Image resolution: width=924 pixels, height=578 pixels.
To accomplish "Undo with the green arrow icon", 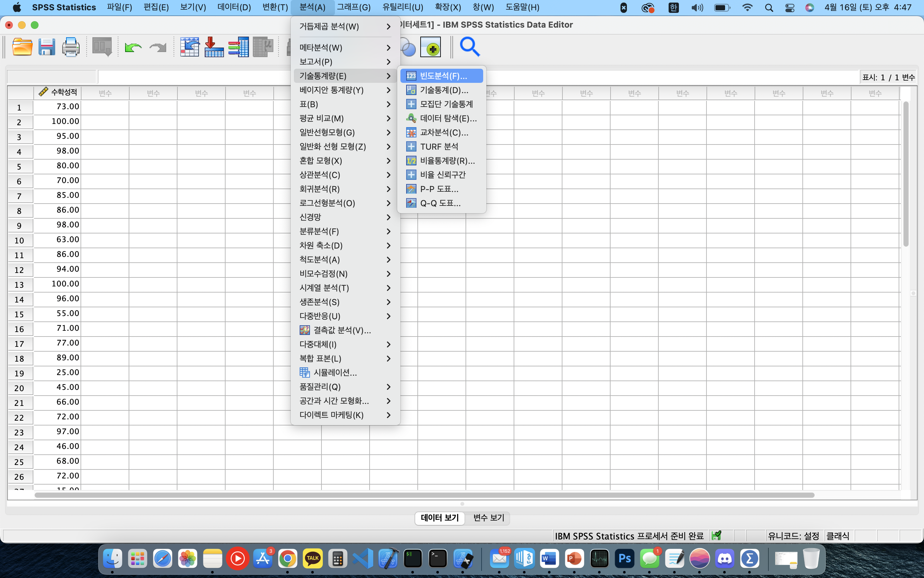I will [133, 48].
